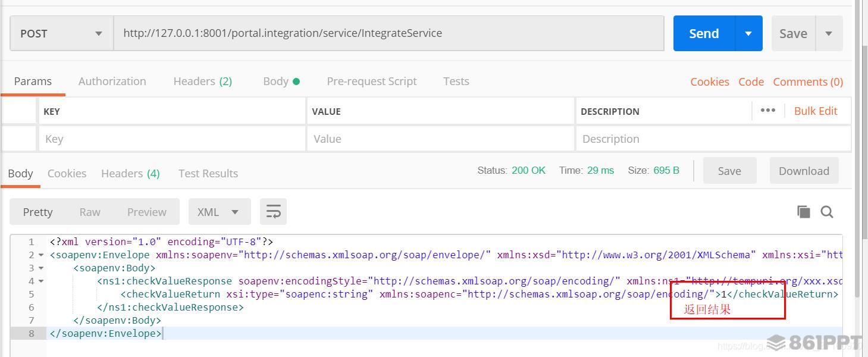Screen dimensions: 868x357
Task: Click the closing </soapenv:Body> line
Action: (117, 321)
